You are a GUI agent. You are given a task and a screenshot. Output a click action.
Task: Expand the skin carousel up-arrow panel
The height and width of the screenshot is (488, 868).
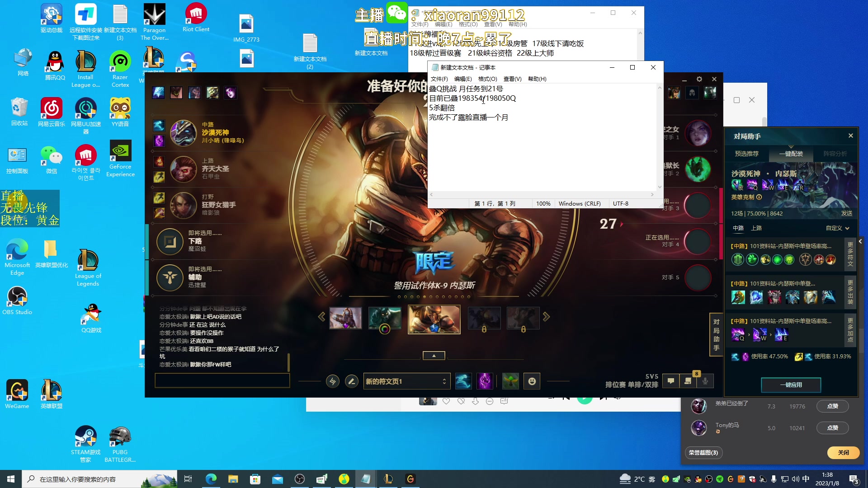pos(434,356)
